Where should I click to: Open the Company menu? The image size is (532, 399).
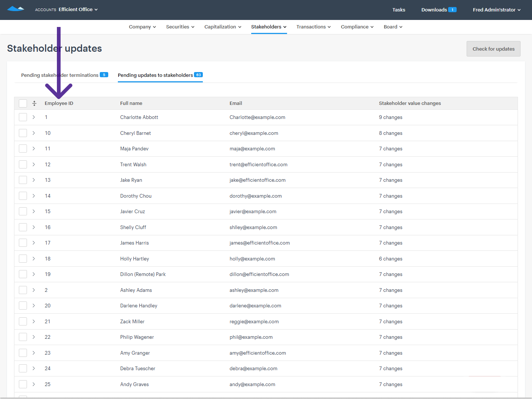click(142, 27)
